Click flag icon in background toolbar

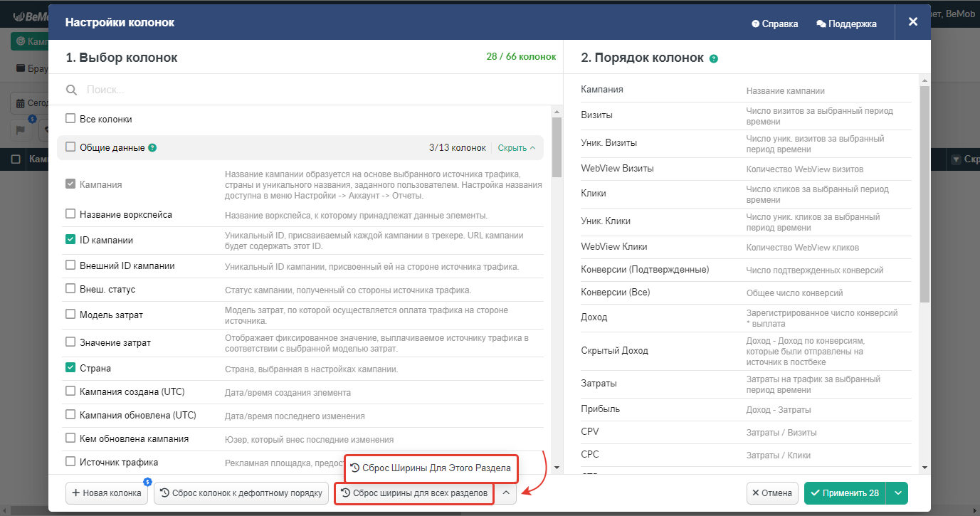coord(21,130)
